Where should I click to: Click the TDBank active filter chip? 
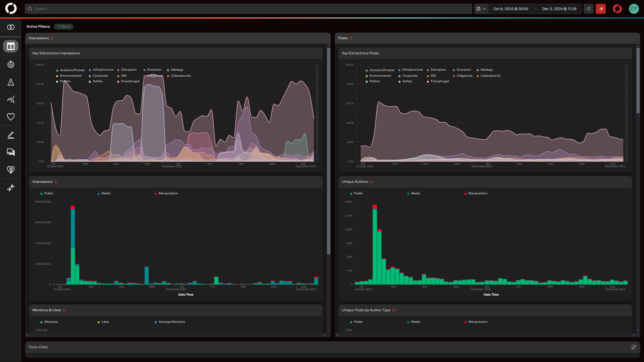click(64, 27)
